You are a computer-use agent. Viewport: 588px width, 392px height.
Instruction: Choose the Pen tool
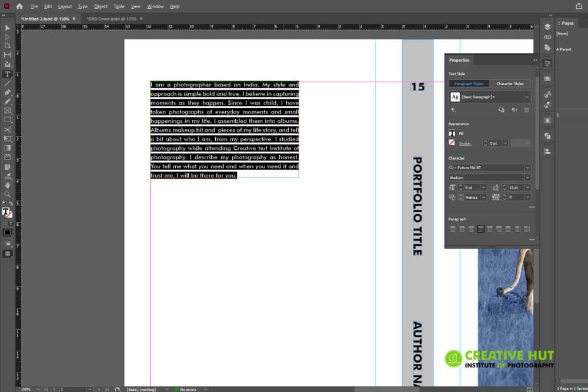click(7, 92)
